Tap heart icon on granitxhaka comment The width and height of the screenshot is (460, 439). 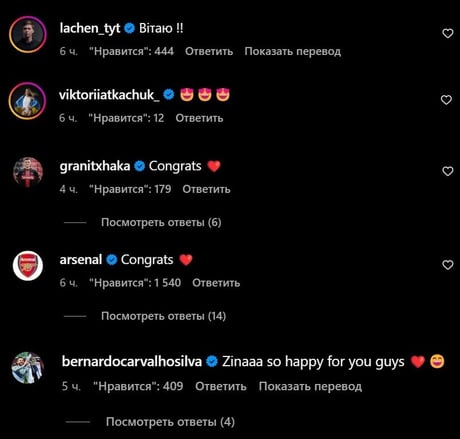tap(447, 171)
